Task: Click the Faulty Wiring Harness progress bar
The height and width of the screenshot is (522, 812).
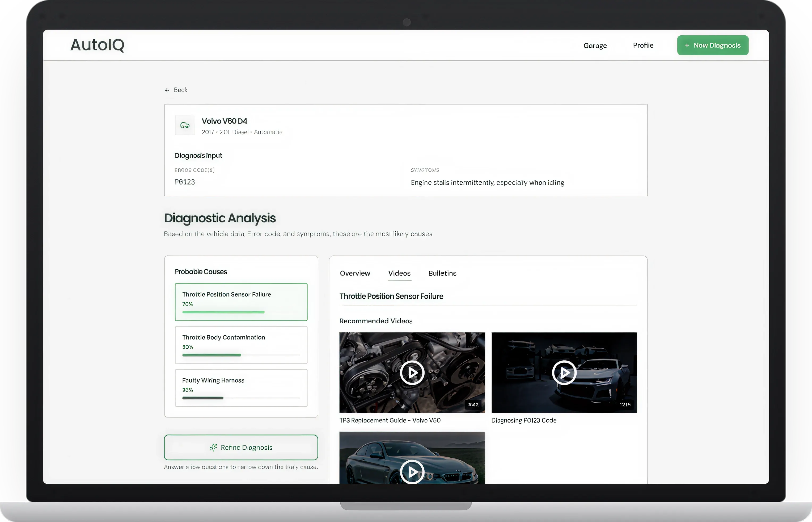Action: click(241, 398)
